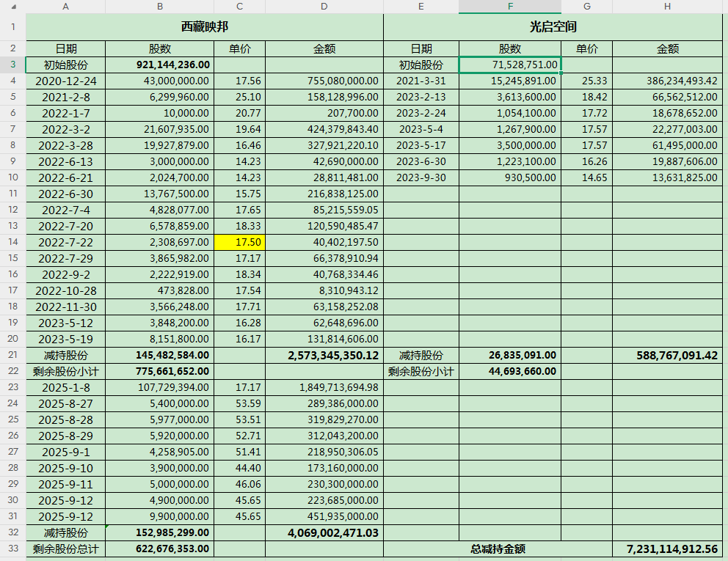
Task: Select the active cell 71,528,751.00
Action: pyautogui.click(x=510, y=65)
